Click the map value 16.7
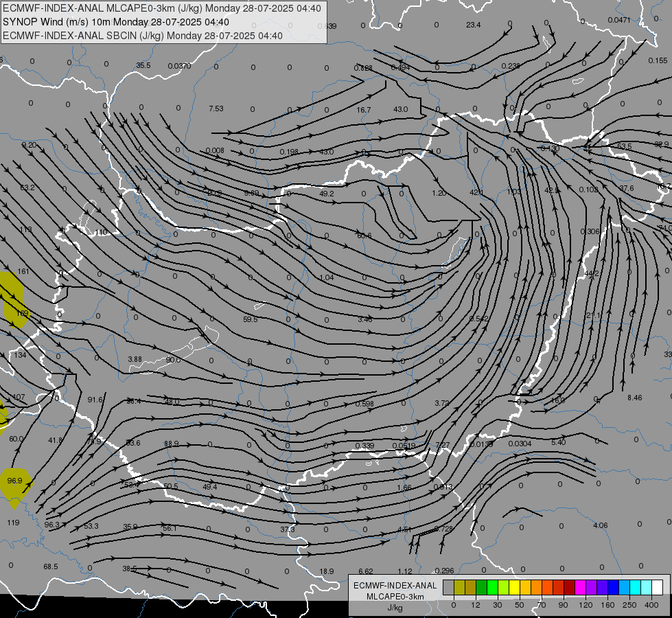Image resolution: width=672 pixels, height=618 pixels. pyautogui.click(x=363, y=111)
